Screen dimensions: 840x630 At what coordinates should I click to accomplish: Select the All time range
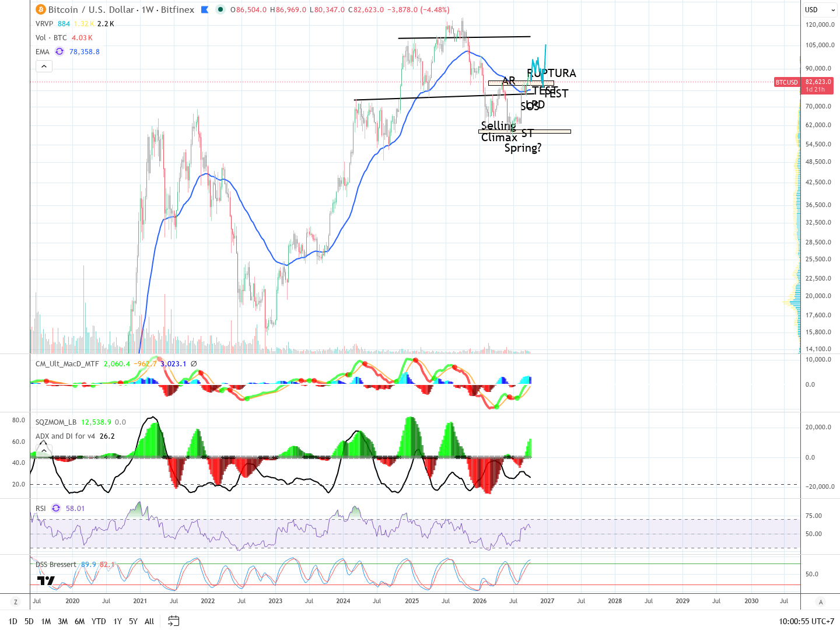pos(149,621)
